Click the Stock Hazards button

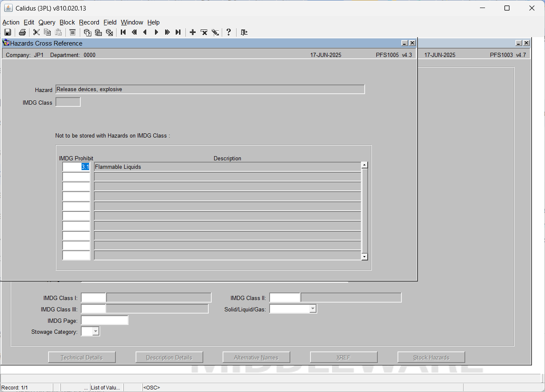pos(431,357)
